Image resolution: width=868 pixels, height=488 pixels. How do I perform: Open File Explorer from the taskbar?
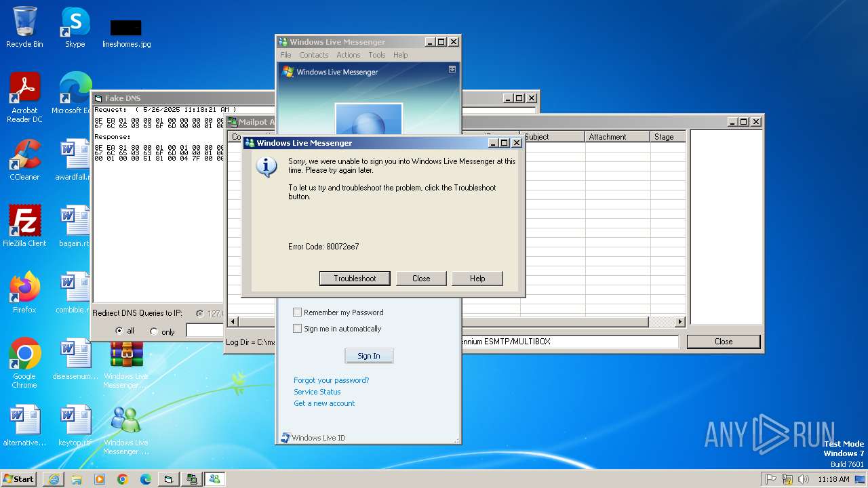[x=77, y=479]
